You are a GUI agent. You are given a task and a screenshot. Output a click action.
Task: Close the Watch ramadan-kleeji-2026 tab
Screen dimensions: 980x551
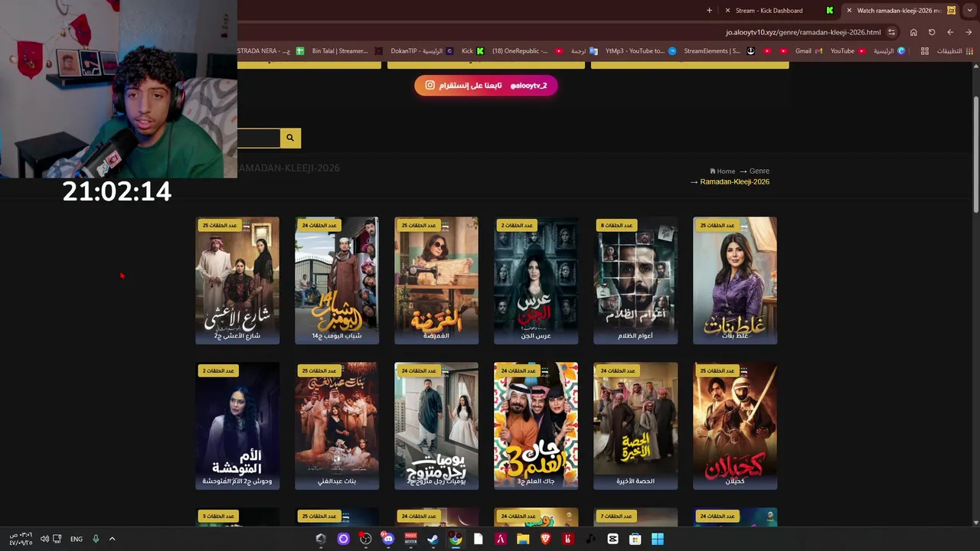tap(849, 11)
